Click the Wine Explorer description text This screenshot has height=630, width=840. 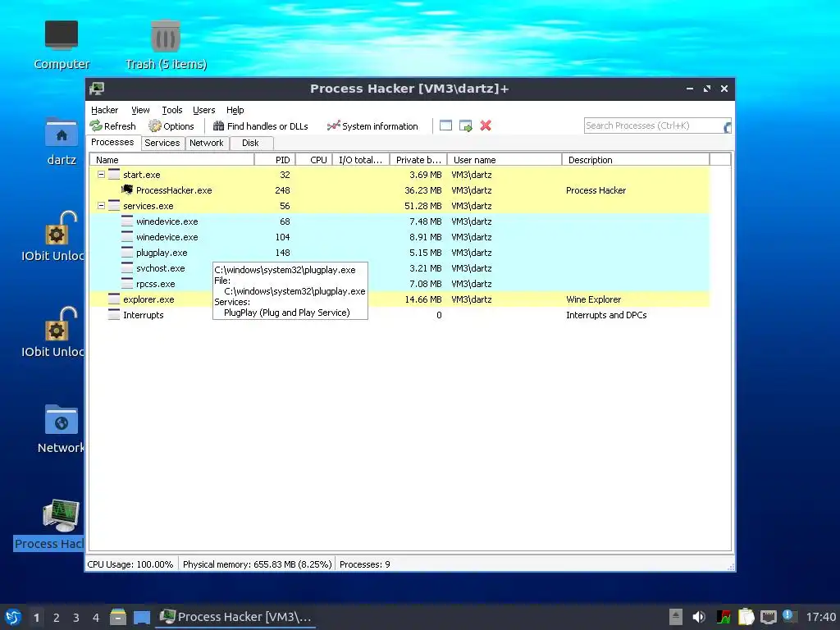594,299
